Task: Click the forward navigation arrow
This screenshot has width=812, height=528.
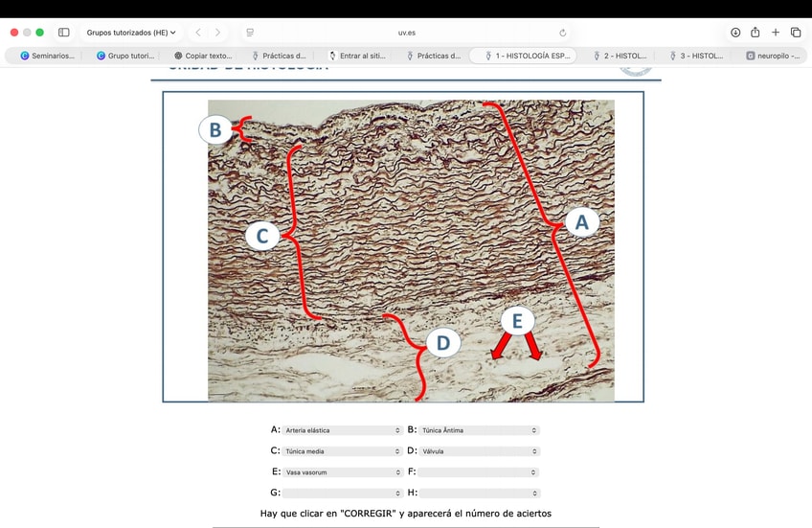Action: [217, 32]
